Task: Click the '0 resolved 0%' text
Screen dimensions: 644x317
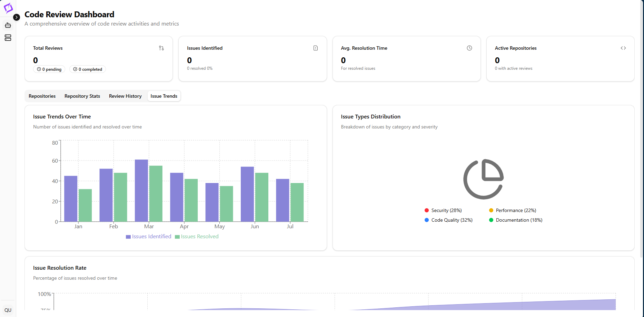Action: (x=200, y=68)
